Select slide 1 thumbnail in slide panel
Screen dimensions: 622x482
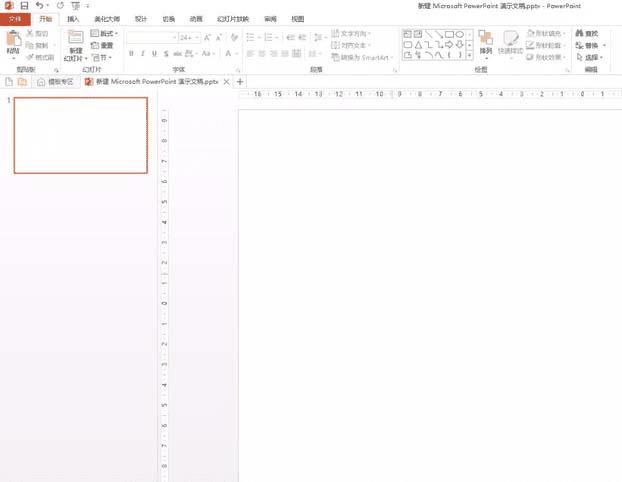[81, 135]
